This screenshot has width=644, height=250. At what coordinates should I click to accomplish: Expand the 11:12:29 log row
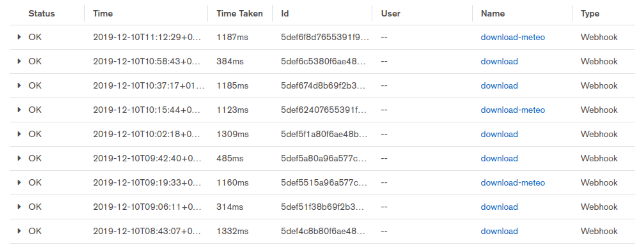pos(19,37)
